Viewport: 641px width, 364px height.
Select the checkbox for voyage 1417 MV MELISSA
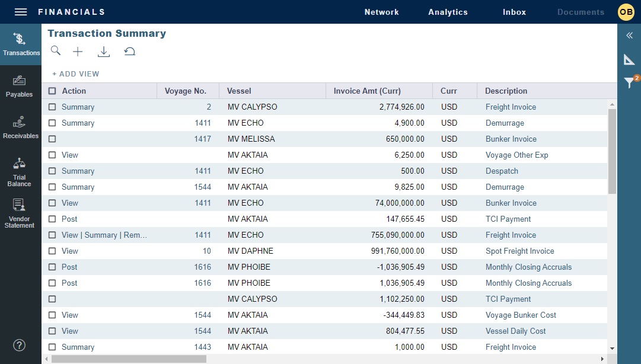point(52,139)
